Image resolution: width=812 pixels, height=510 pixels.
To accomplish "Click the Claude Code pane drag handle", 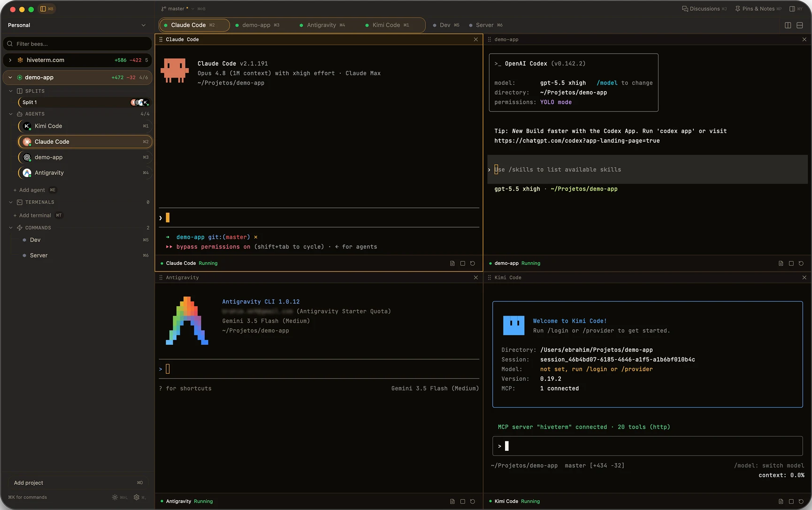I will [x=161, y=39].
